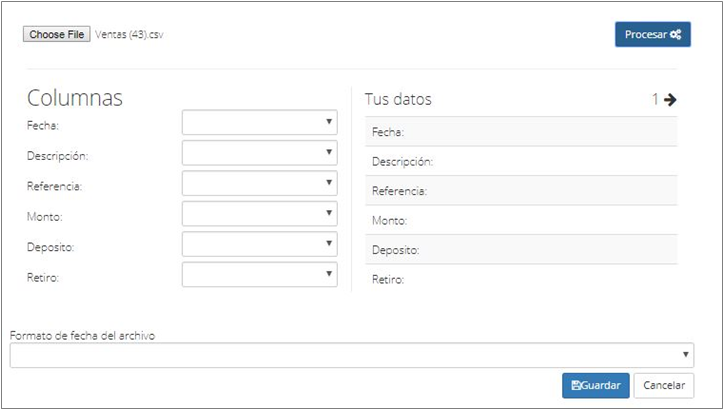Select the Monto row under Tus datos
Viewport: 724px width, 410px height.
pos(521,220)
